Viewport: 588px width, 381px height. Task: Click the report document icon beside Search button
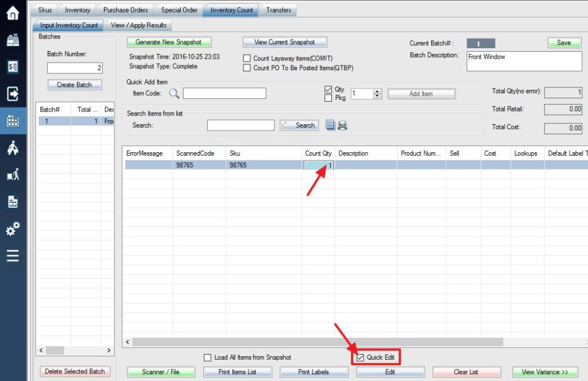point(331,125)
